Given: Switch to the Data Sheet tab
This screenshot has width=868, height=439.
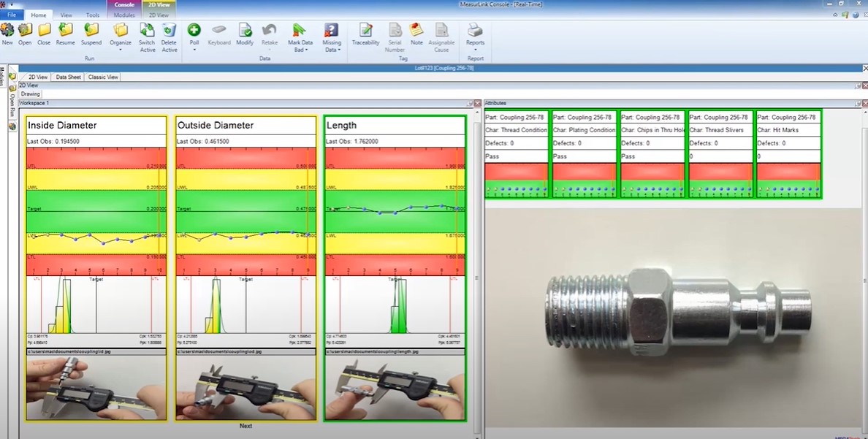Looking at the screenshot, I should (68, 77).
